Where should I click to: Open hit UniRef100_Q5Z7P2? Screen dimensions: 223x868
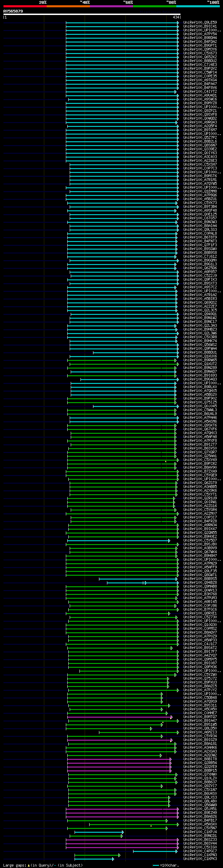coord(200,137)
